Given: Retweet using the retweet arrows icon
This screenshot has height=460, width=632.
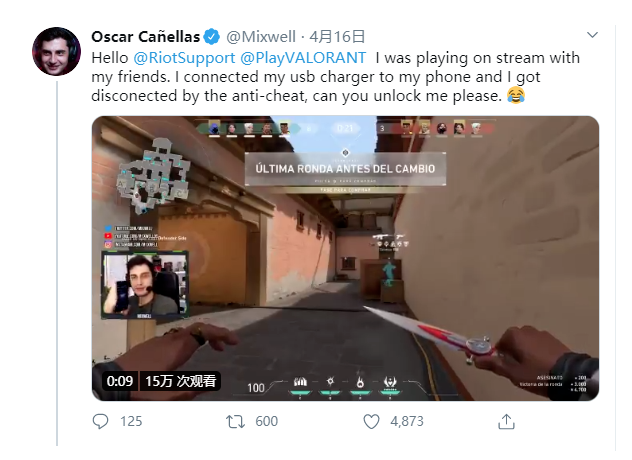Looking at the screenshot, I should pyautogui.click(x=235, y=422).
